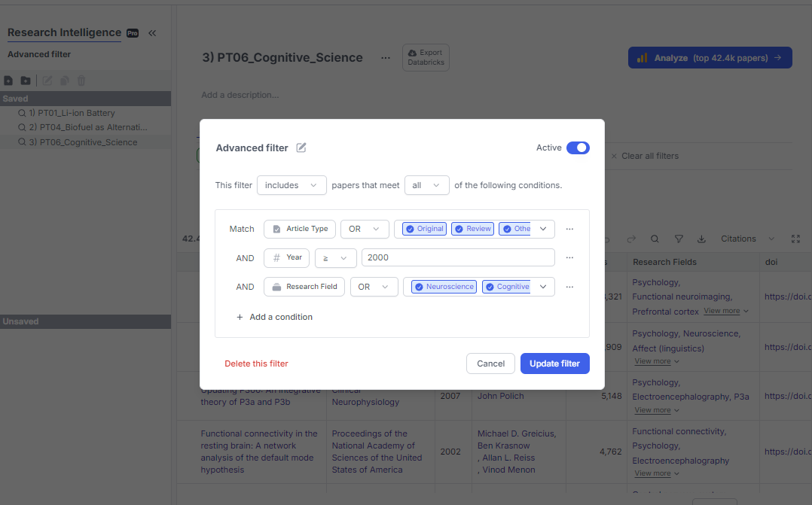Create a new search in the sidebar
This screenshot has width=812, height=505.
pyautogui.click(x=8, y=81)
